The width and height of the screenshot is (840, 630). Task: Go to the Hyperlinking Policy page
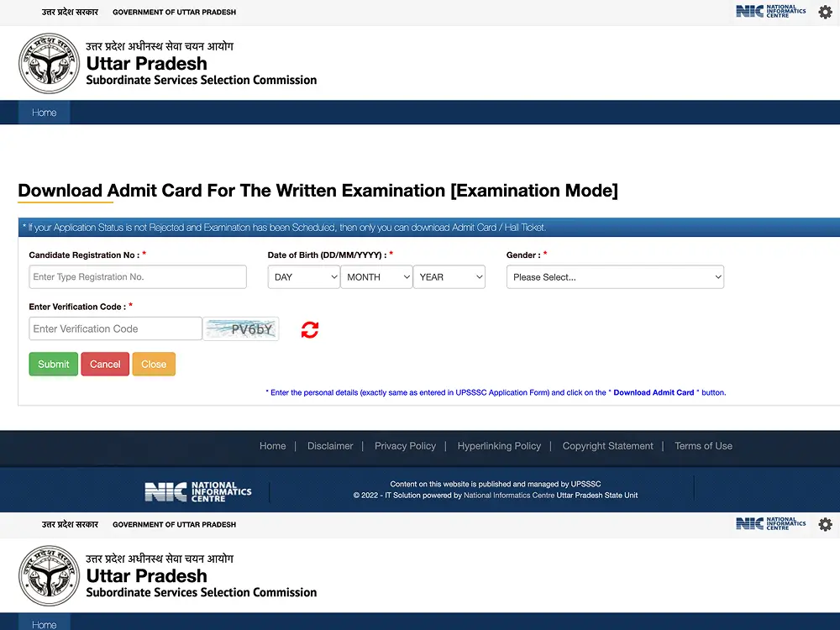tap(499, 446)
